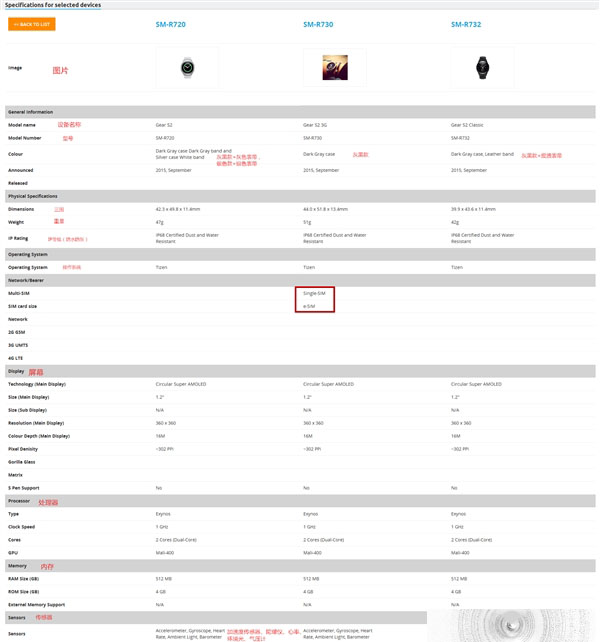Click the silver SM-R720 watch thumbnail
Screen dimensions: 600x642
(x=188, y=68)
